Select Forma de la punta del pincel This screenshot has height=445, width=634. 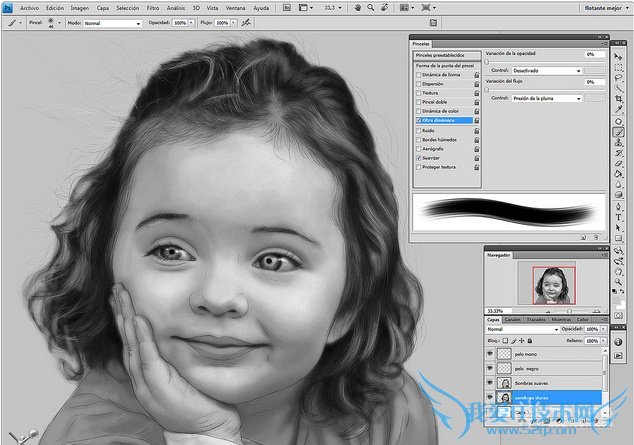[x=445, y=65]
